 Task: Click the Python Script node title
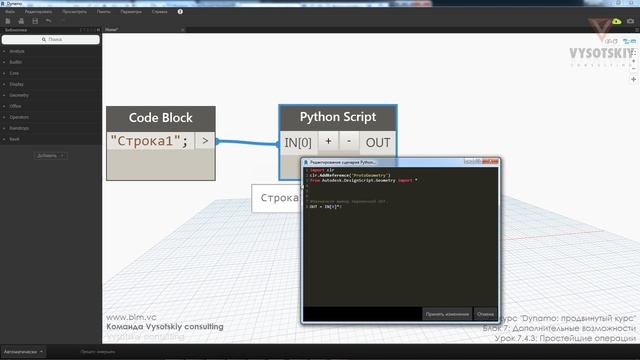tap(338, 117)
